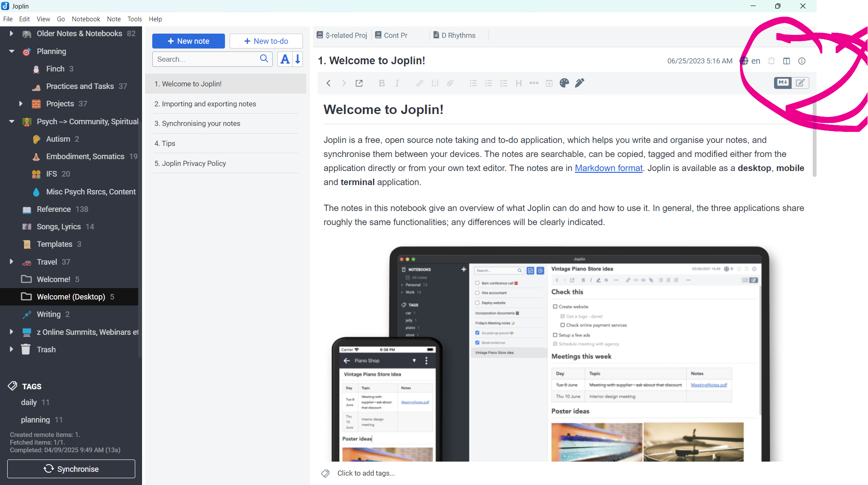This screenshot has height=485, width=868.
Task: Set an alarm using the bell icon
Action: click(x=771, y=61)
